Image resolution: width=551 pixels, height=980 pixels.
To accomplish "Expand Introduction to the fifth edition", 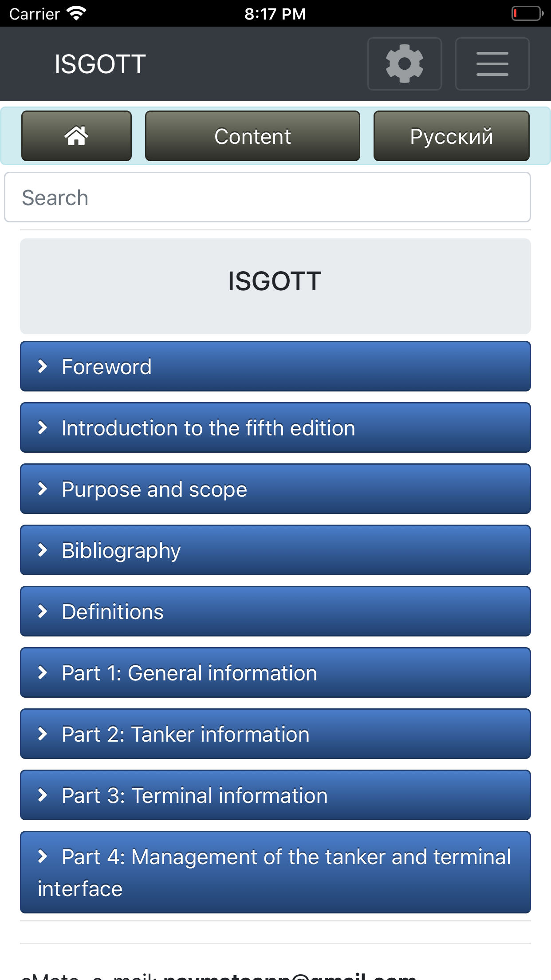I will (x=275, y=428).
